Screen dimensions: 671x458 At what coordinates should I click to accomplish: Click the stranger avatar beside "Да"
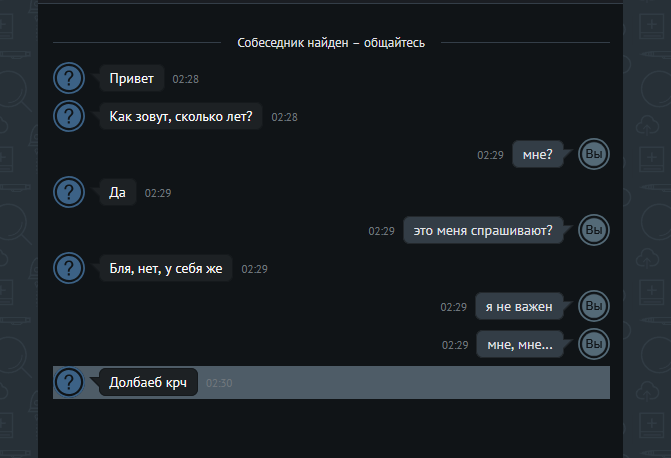(x=69, y=192)
